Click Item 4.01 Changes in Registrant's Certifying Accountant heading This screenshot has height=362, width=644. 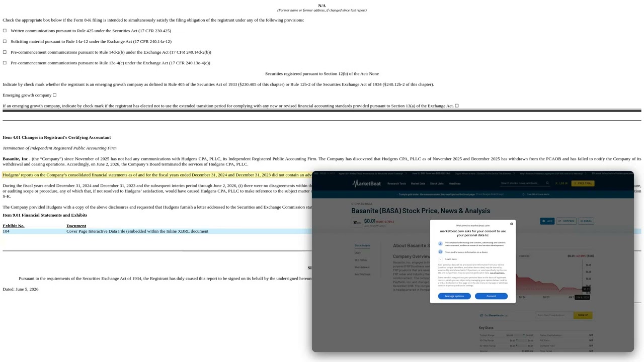pyautogui.click(x=57, y=137)
